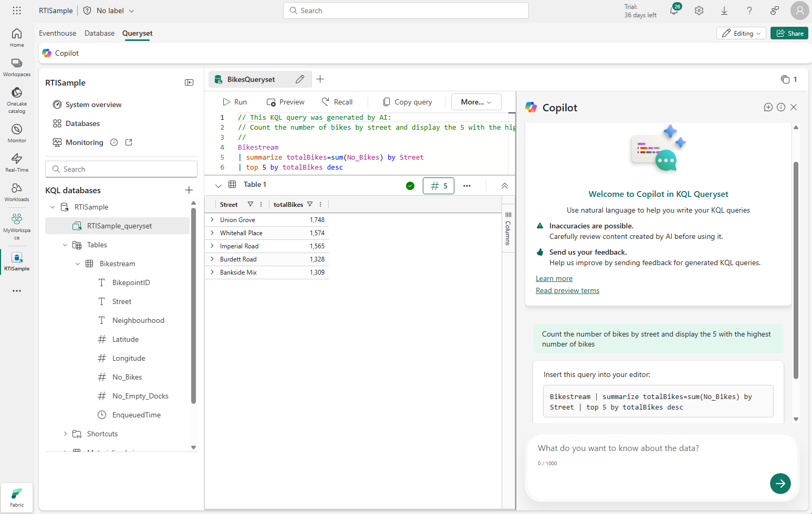The width and height of the screenshot is (812, 514).
Task: Open the Street column filter
Action: (x=251, y=204)
